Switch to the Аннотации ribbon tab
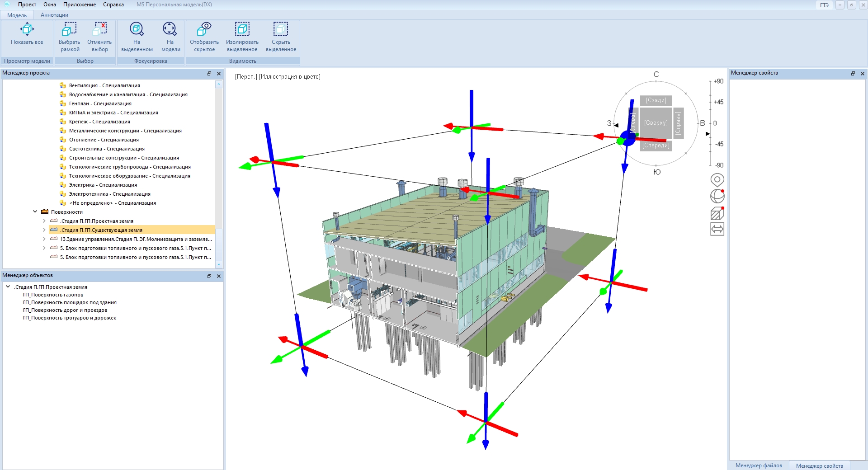Viewport: 868px width, 470px height. (x=54, y=15)
